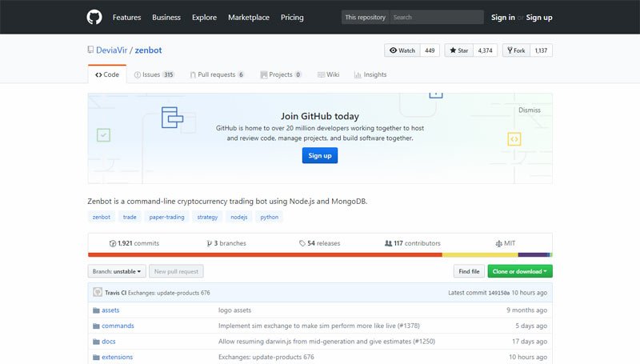
Task: Open the extensions folder link
Action: (117, 357)
